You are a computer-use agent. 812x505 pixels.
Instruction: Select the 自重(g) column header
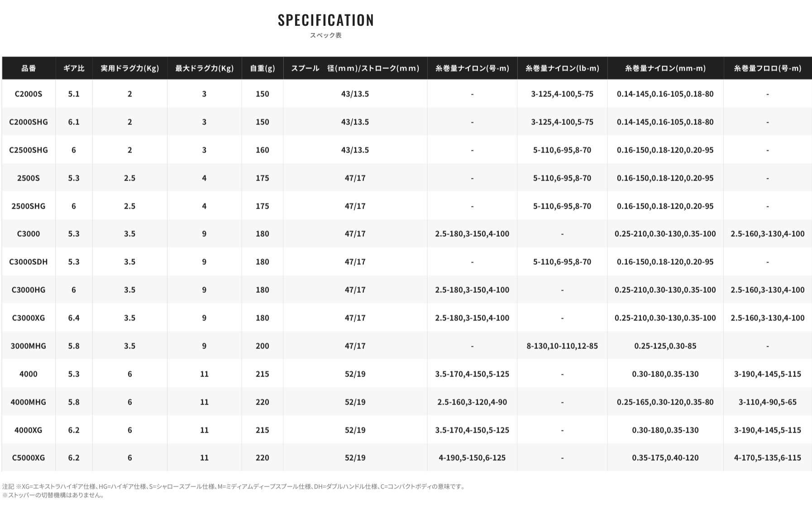click(x=263, y=68)
